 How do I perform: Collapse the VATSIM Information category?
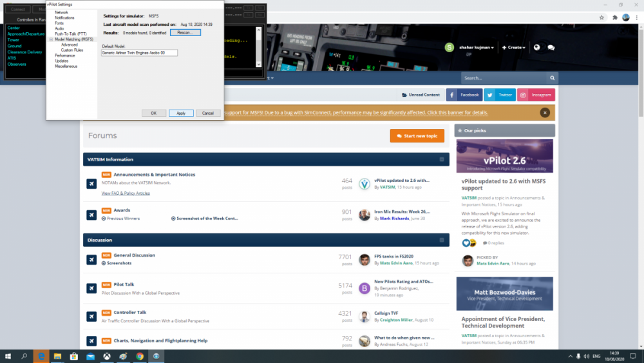(442, 159)
